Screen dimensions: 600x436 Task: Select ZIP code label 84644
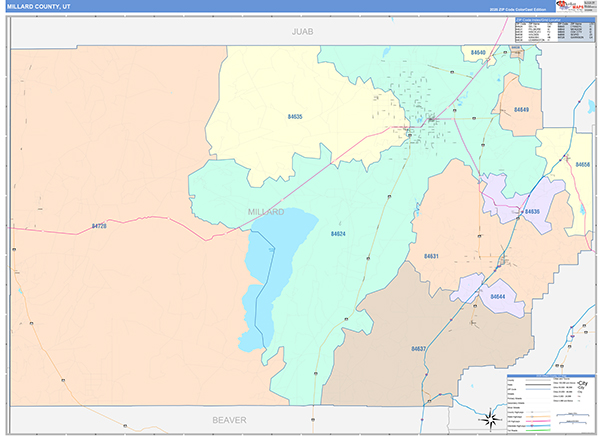pos(498,297)
